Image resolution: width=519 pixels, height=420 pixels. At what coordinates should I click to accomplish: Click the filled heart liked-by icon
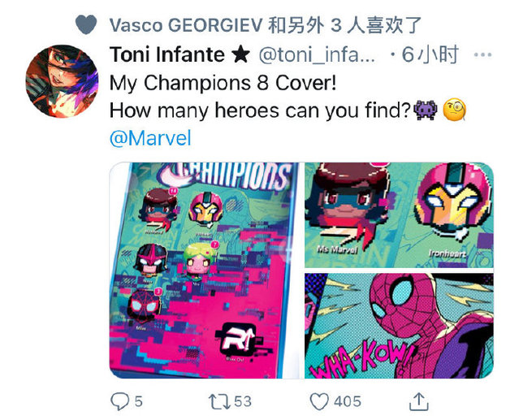point(86,24)
